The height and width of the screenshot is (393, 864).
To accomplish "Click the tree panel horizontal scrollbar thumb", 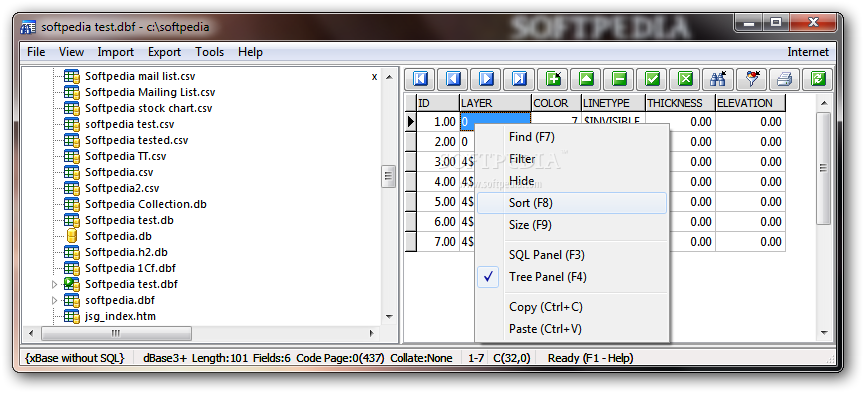I will click(x=116, y=333).
